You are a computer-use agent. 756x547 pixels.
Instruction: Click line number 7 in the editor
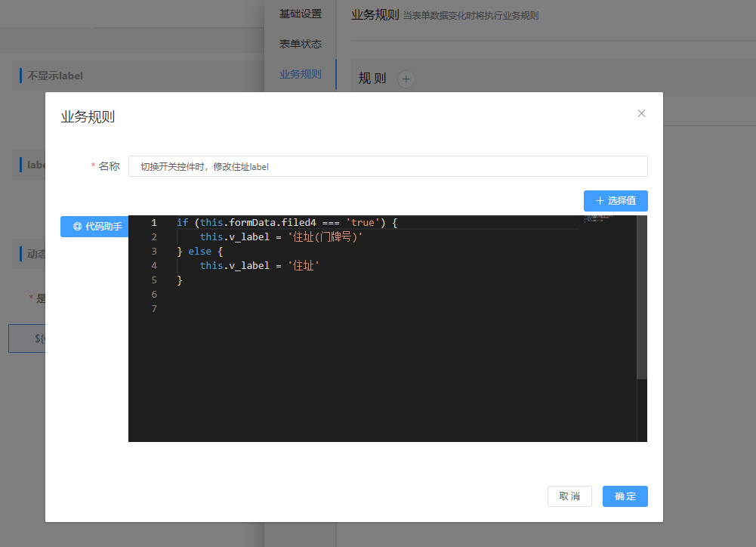click(154, 309)
